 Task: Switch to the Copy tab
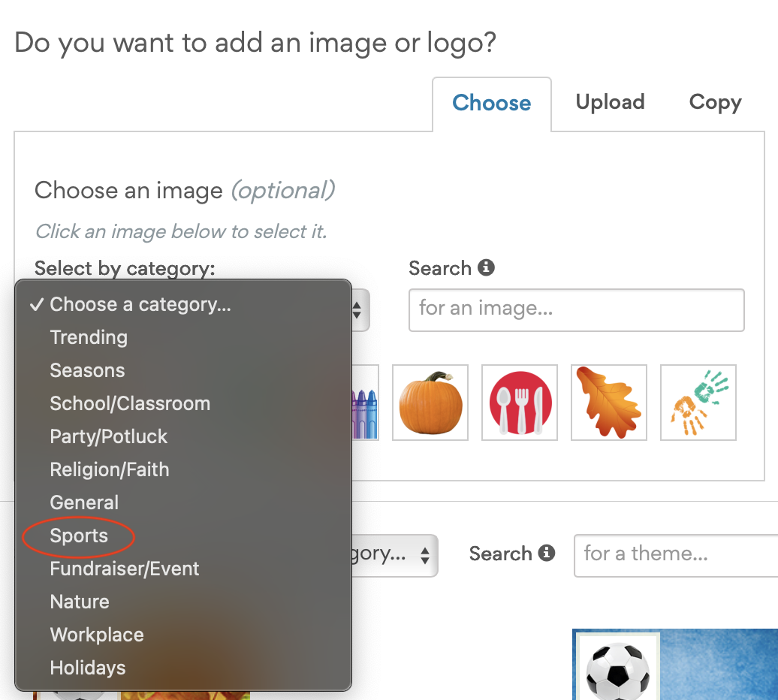tap(714, 102)
